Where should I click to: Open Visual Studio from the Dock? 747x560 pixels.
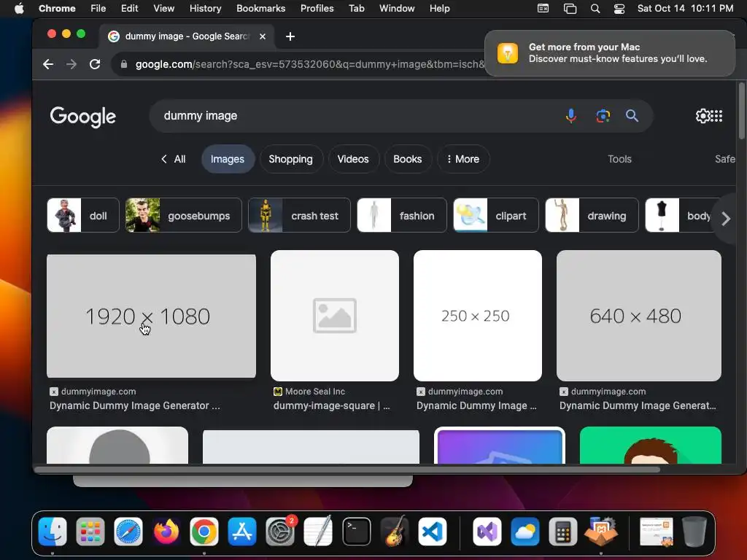487,532
